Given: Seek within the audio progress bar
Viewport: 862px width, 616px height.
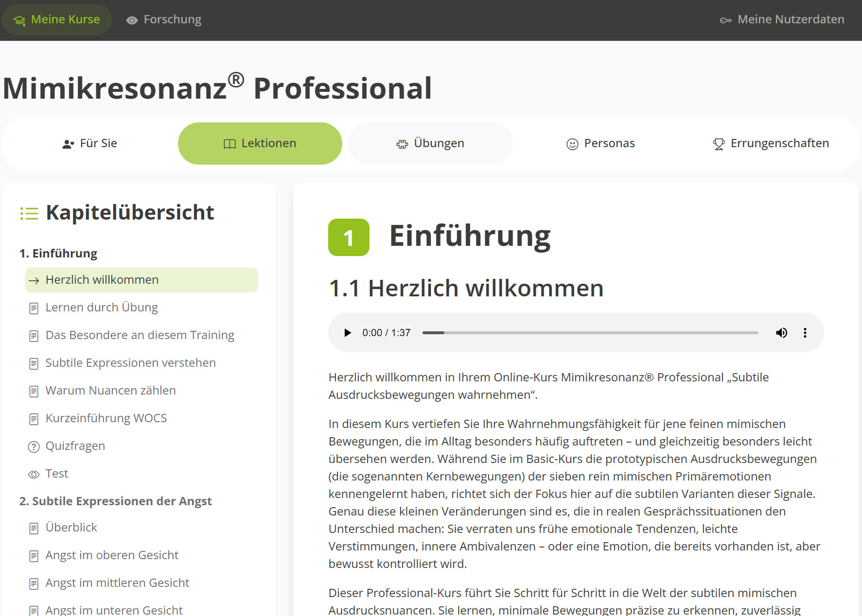Looking at the screenshot, I should [x=590, y=333].
